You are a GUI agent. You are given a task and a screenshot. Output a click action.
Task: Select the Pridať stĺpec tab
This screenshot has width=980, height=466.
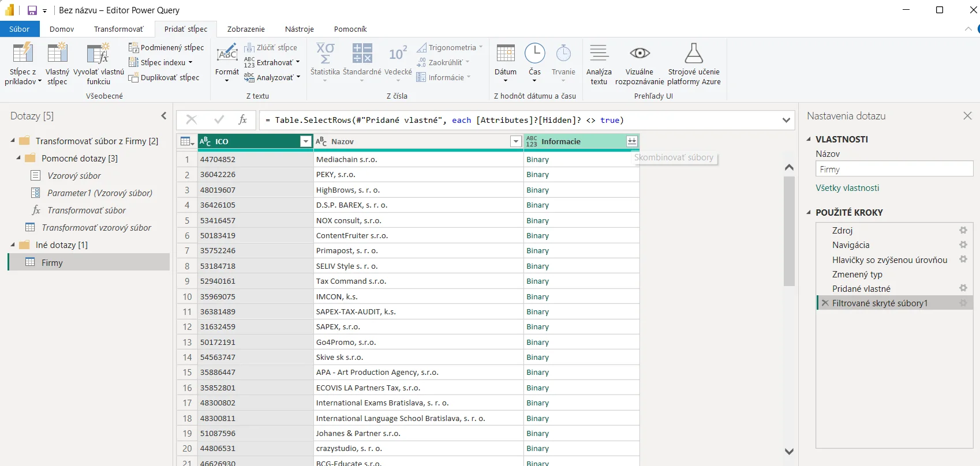tap(186, 29)
